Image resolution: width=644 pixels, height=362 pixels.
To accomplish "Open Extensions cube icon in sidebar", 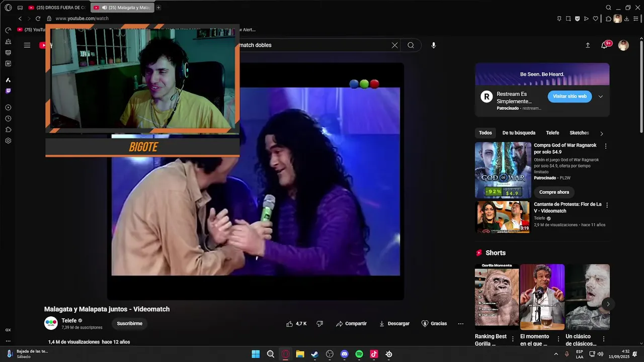I will tap(8, 130).
